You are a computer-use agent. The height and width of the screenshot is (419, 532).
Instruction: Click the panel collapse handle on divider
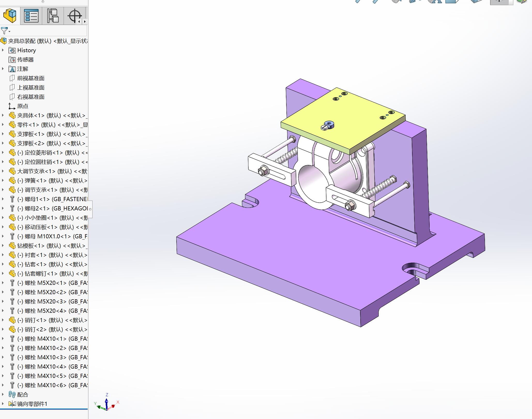coord(90,209)
